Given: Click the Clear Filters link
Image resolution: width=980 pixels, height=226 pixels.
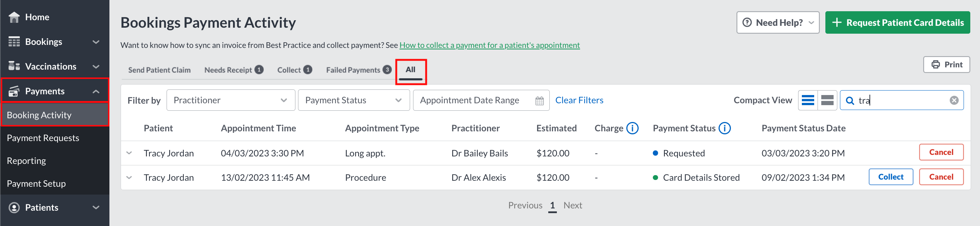Looking at the screenshot, I should coord(579,101).
